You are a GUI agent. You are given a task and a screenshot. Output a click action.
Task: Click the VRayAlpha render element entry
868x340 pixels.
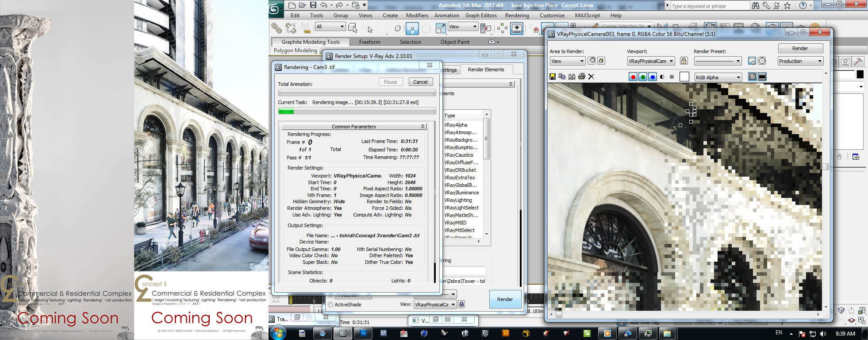pyautogui.click(x=456, y=125)
